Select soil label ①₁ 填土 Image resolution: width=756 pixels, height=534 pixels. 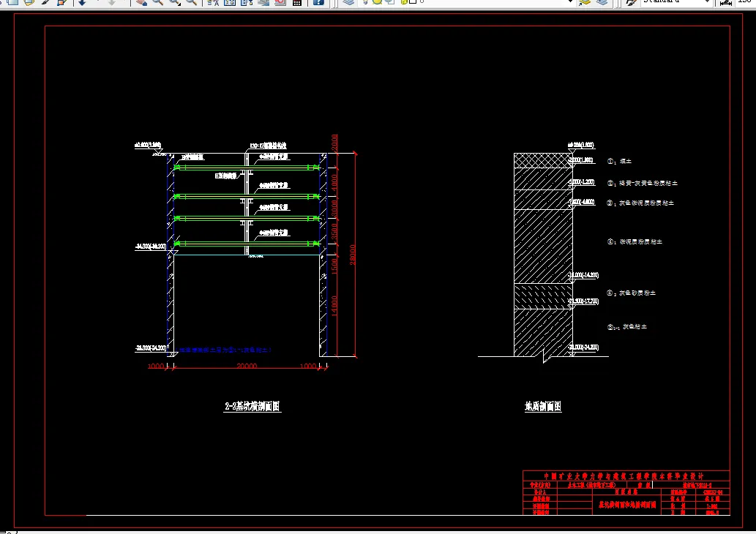(x=620, y=162)
